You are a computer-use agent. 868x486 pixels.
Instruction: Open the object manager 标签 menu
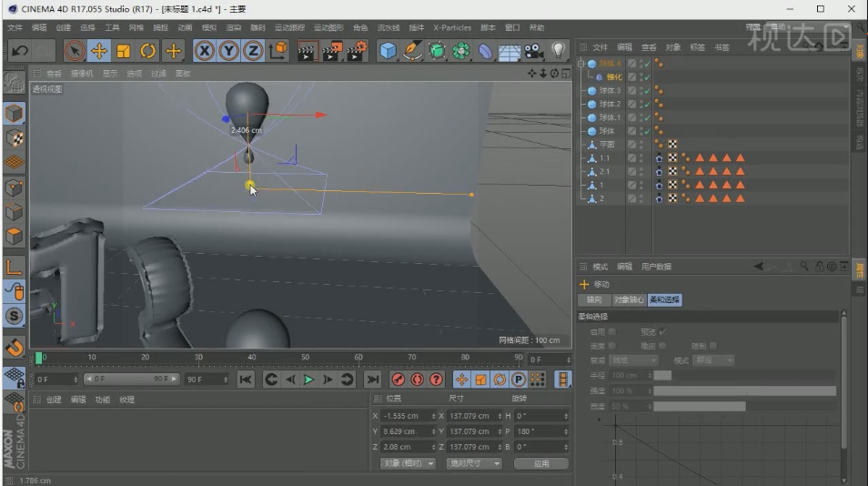point(698,47)
